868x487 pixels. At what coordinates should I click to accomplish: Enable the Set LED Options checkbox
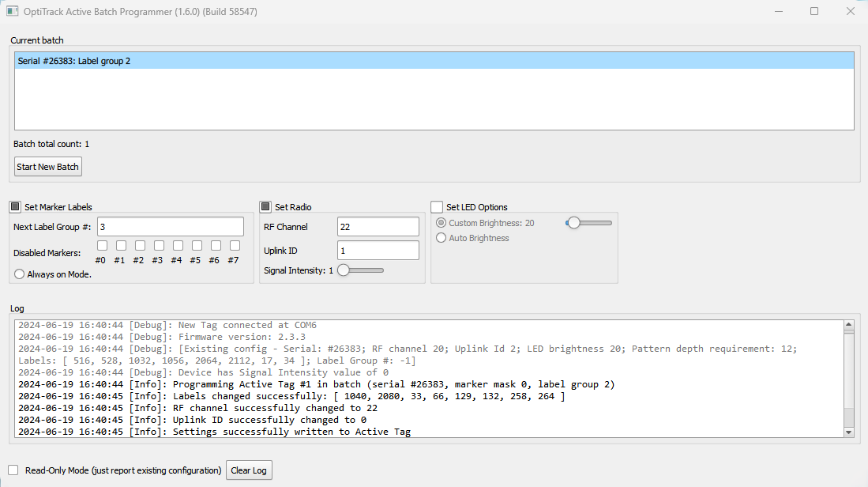click(437, 207)
